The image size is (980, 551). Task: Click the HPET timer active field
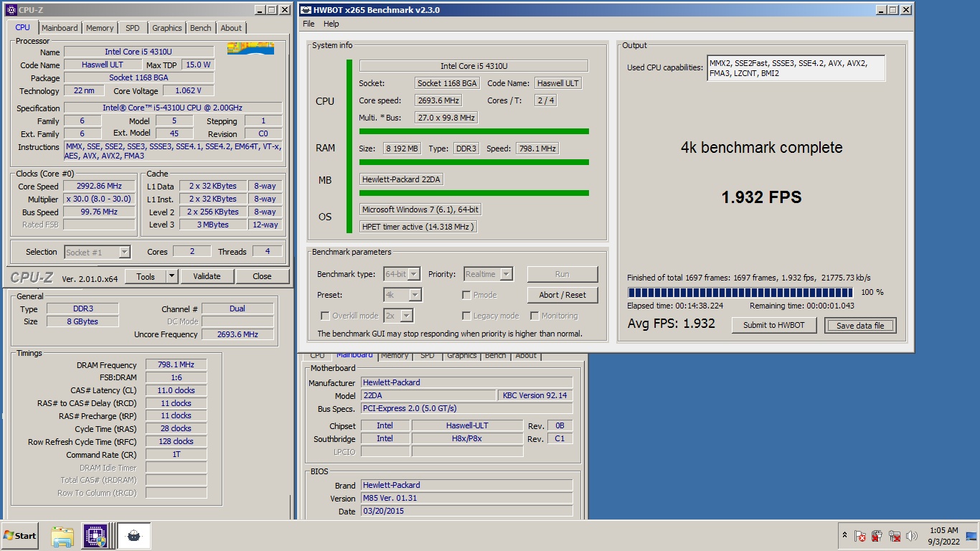pyautogui.click(x=418, y=227)
